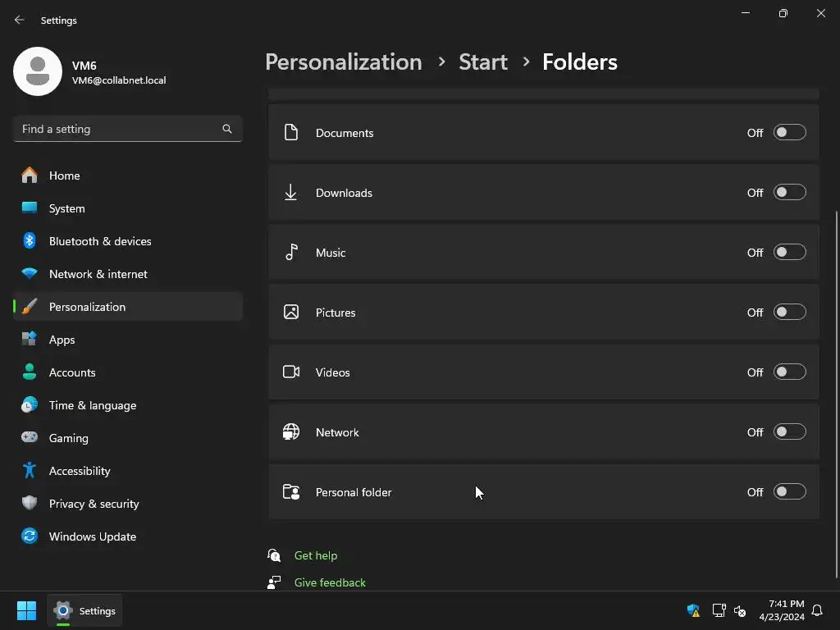Click the Privacy & security shield icon
Image resolution: width=840 pixels, height=630 pixels.
(30, 504)
